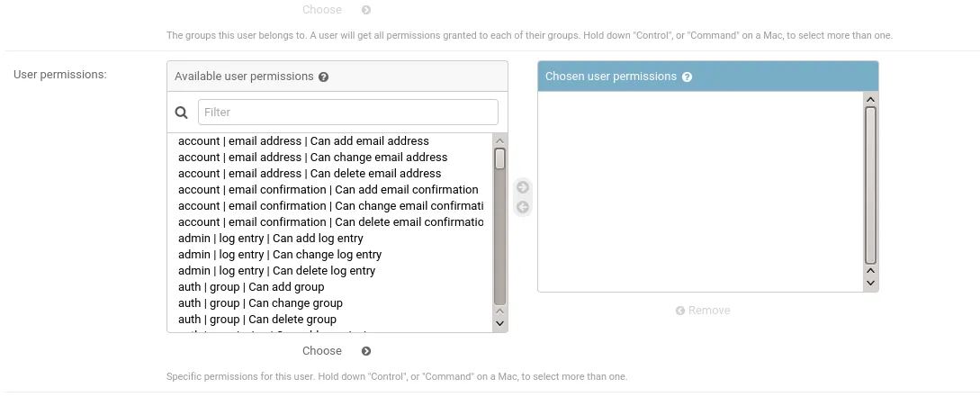The image size is (980, 406).
Task: Click Choose all link below available permissions
Action: 322,351
